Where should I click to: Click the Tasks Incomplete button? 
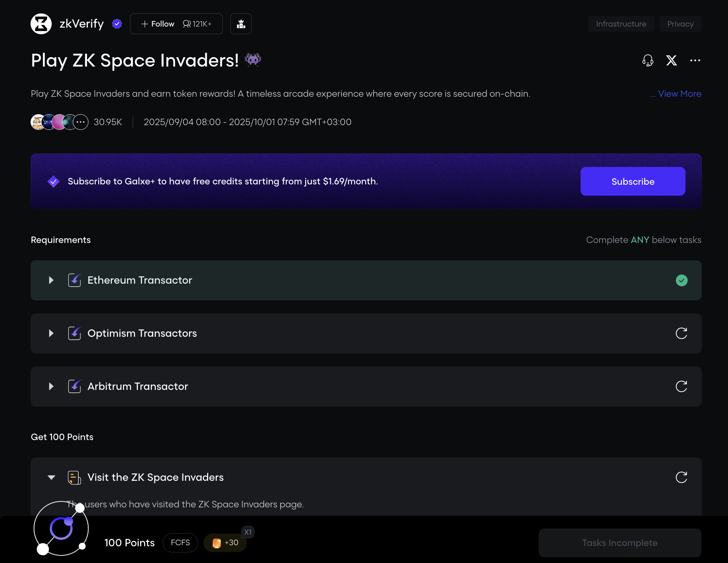click(x=620, y=543)
